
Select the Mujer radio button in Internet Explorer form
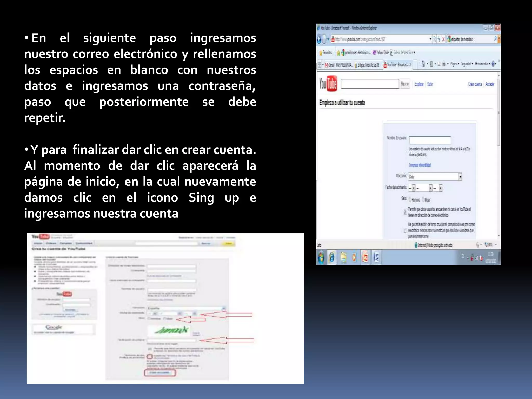pos(423,199)
